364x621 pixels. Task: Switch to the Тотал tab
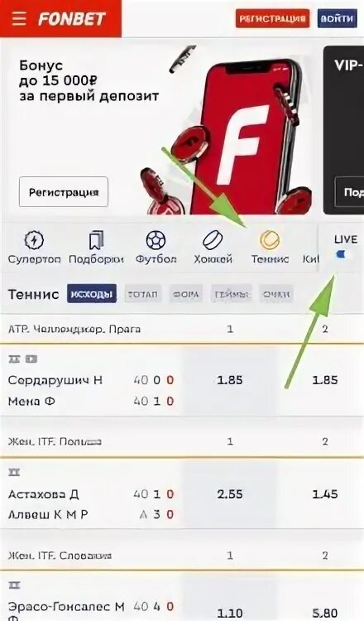(x=143, y=294)
